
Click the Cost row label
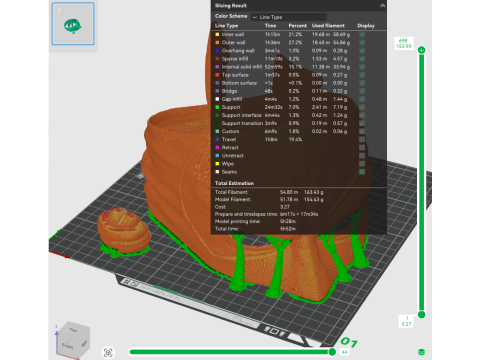(x=221, y=207)
